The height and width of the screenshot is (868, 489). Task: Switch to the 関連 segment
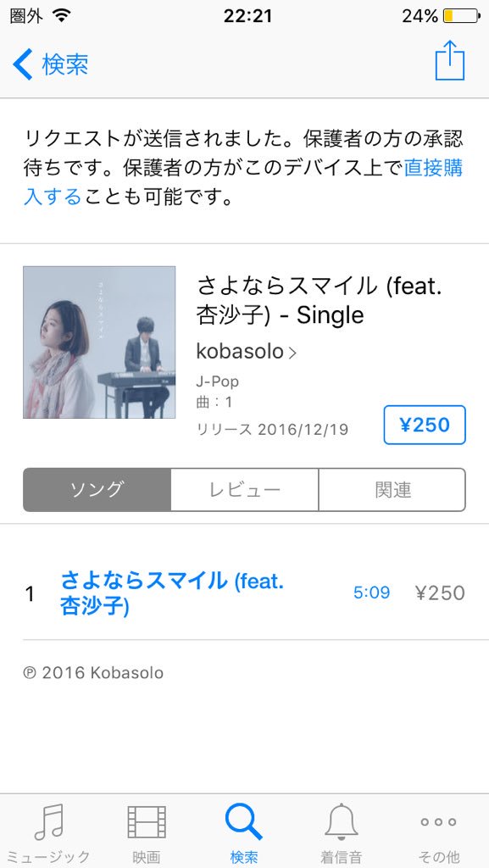[x=392, y=490]
